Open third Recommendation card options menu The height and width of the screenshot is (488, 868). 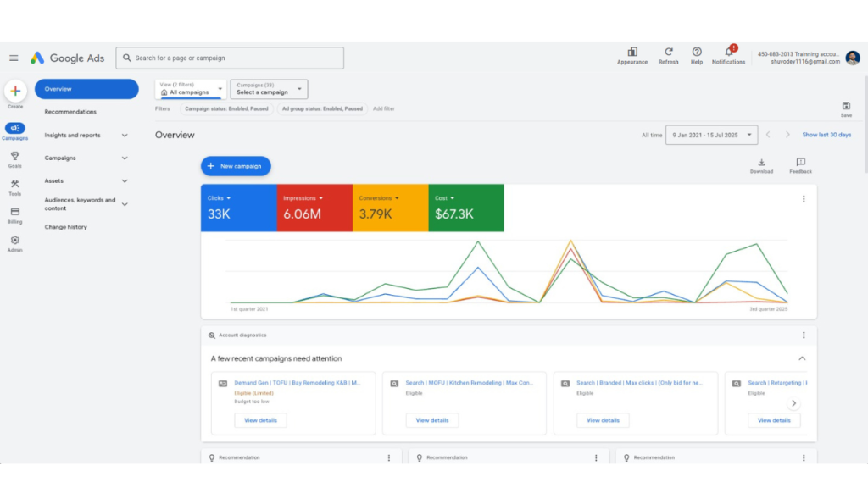click(x=804, y=458)
